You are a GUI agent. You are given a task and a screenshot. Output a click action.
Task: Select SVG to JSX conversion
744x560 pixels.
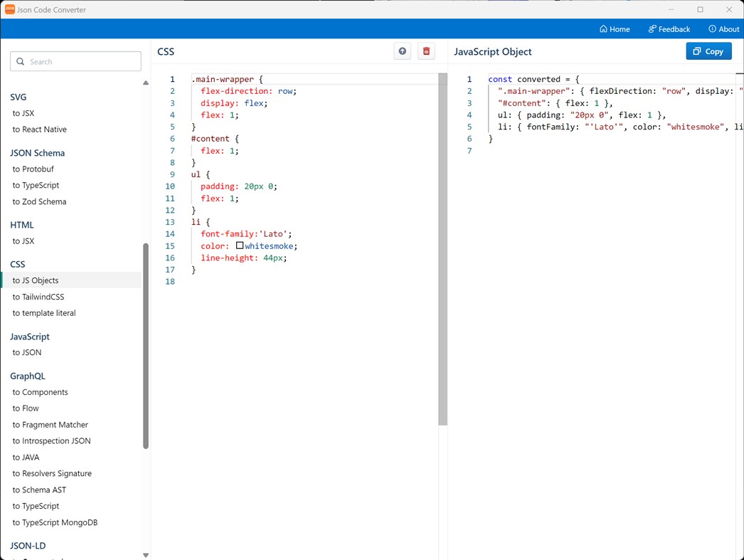click(x=25, y=113)
